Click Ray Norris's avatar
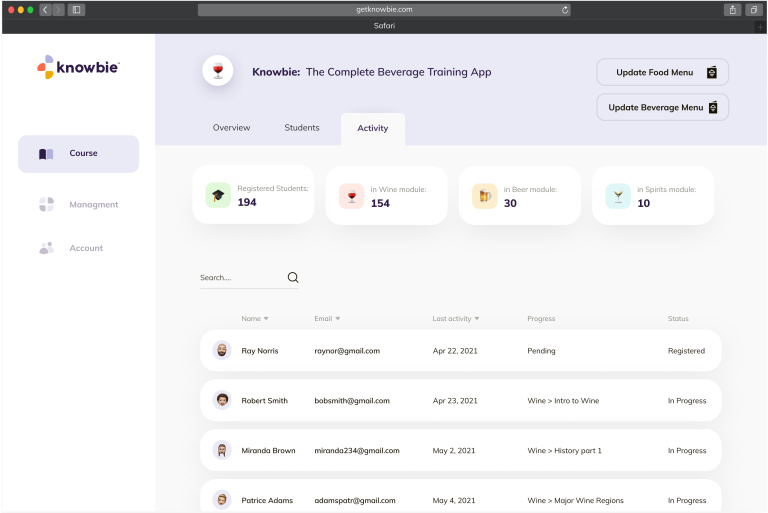 pos(222,351)
